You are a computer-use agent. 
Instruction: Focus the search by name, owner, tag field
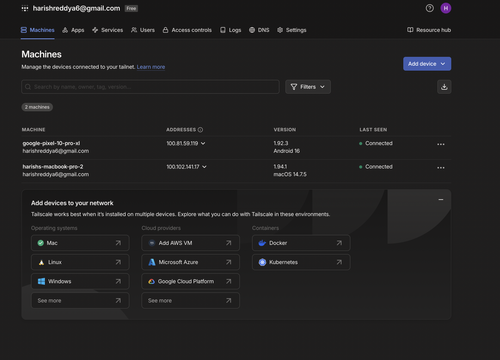click(x=150, y=87)
